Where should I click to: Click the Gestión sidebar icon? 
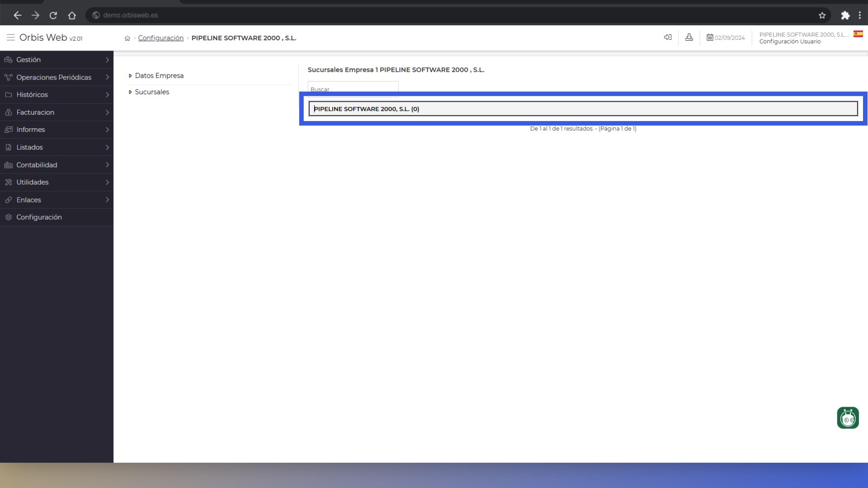coord(8,60)
